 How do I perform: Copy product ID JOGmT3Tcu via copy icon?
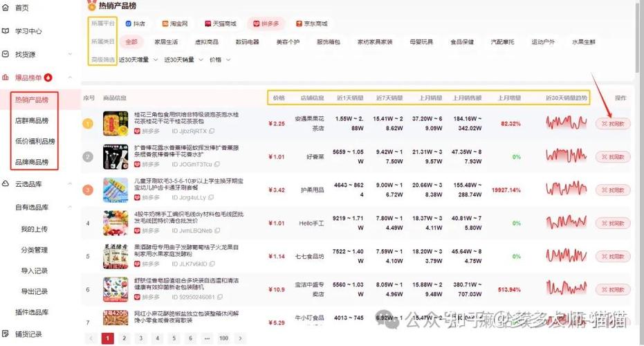coord(217,165)
